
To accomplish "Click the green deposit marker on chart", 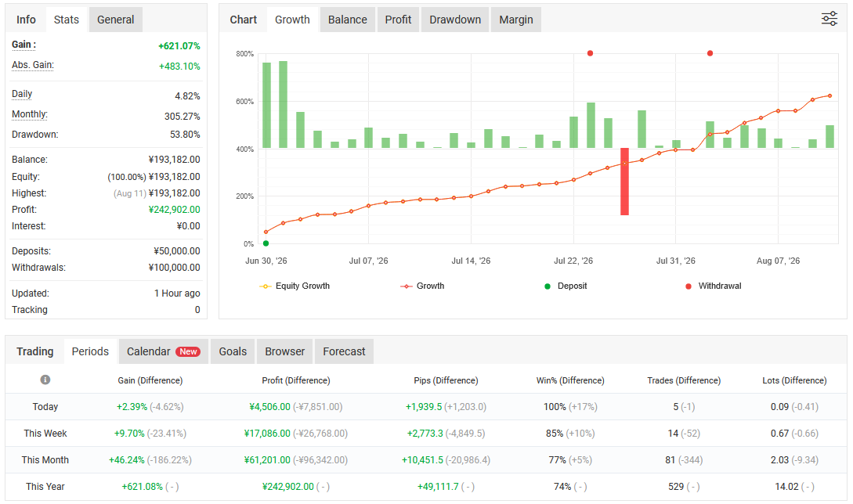I will click(x=266, y=243).
